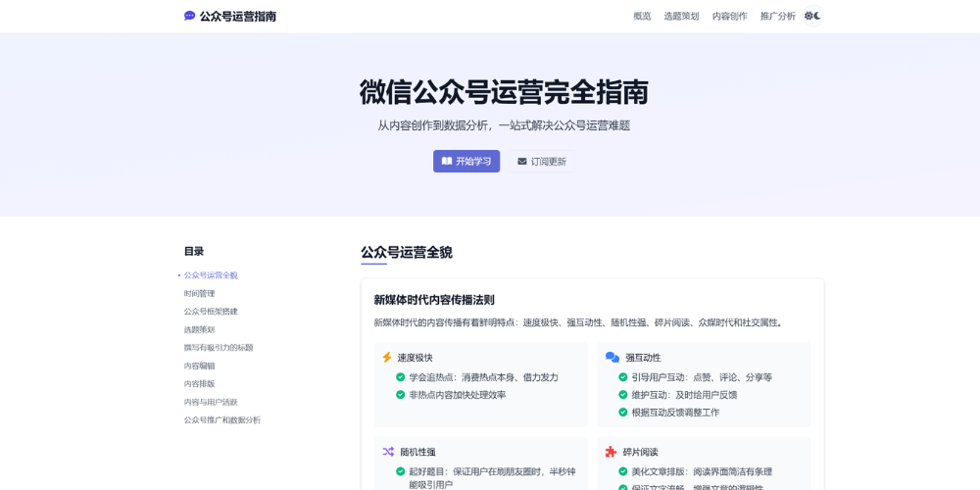Click green check beside 引导用户互动
This screenshot has height=490, width=980.
(x=623, y=377)
